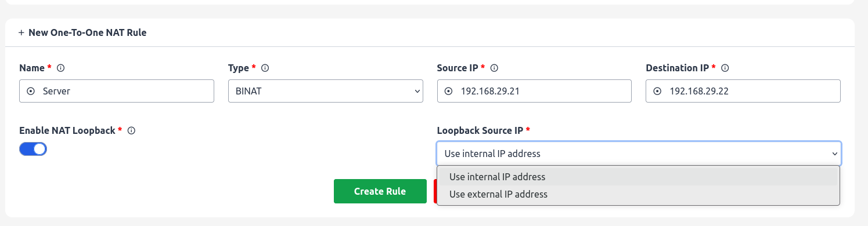Click the target icon in Destination IP field
Screen dimensions: 868x226
click(x=657, y=91)
